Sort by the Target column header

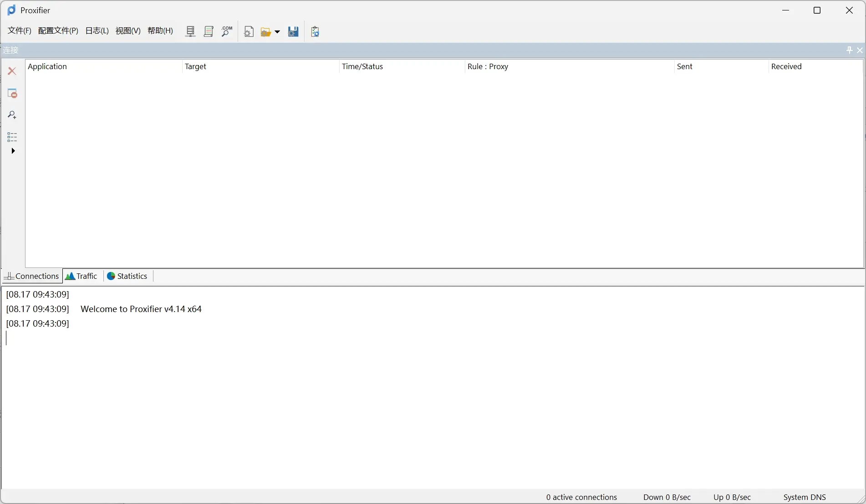pyautogui.click(x=260, y=66)
